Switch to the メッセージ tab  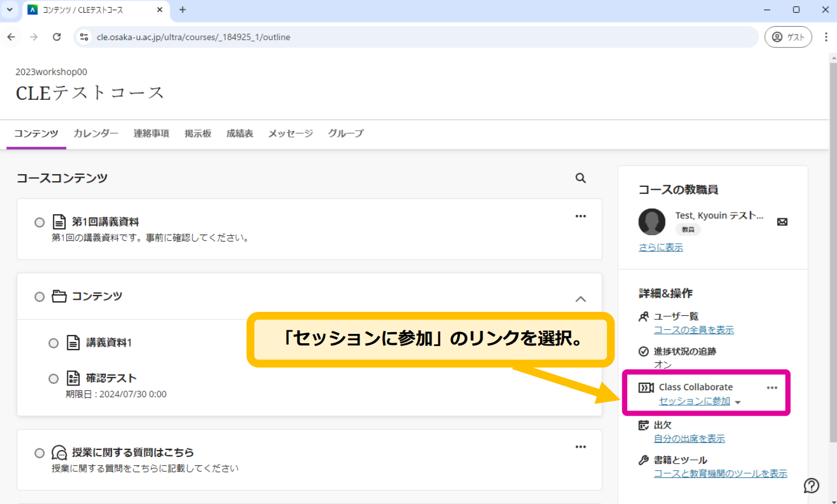coord(290,134)
